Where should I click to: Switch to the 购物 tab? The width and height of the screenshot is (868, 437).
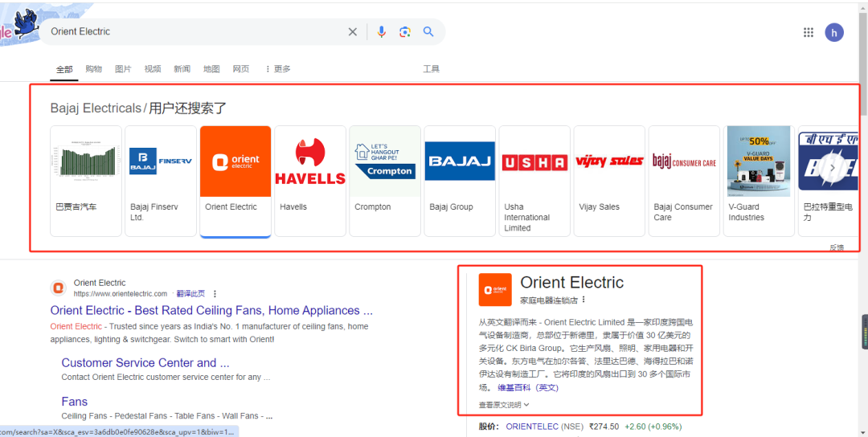click(x=93, y=69)
